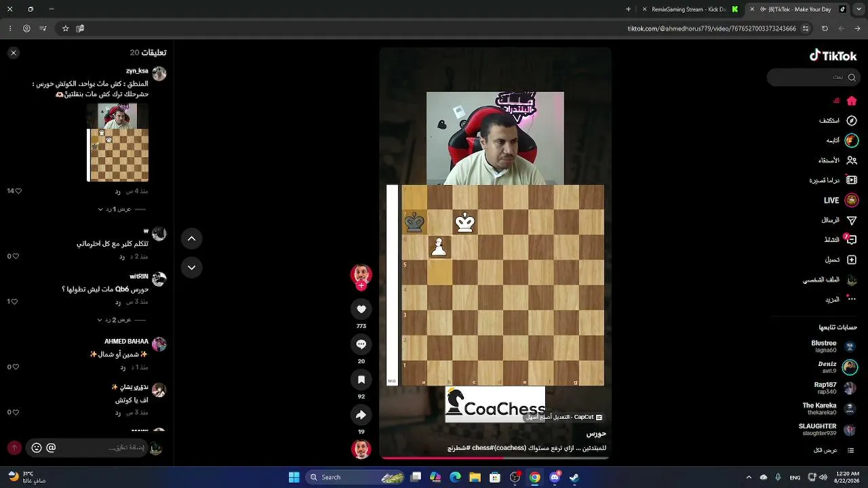Post comment with red arrow button
This screenshot has width=868, height=488.
coord(14,448)
